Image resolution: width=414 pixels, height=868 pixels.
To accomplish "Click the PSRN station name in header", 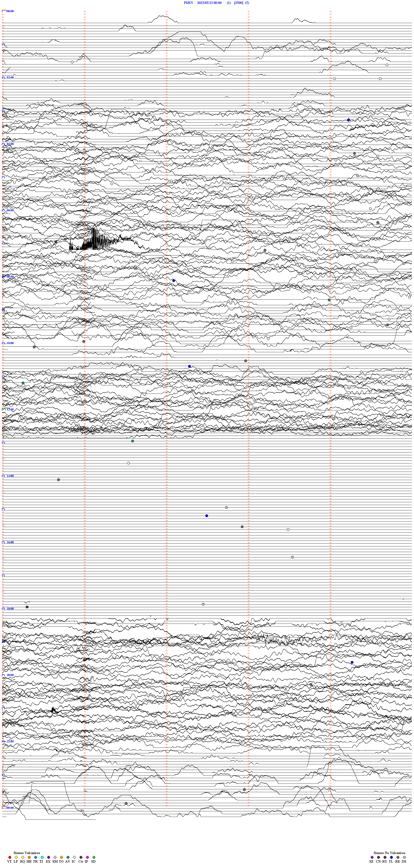I will (x=188, y=3).
